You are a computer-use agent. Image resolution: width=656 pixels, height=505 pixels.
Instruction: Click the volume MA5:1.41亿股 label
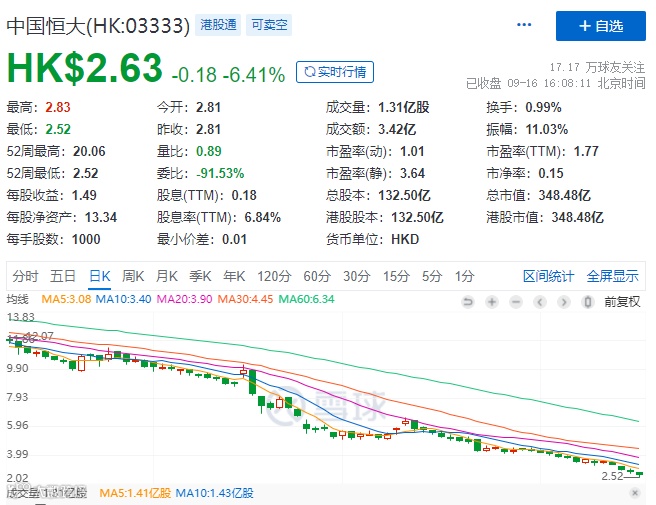click(x=135, y=493)
